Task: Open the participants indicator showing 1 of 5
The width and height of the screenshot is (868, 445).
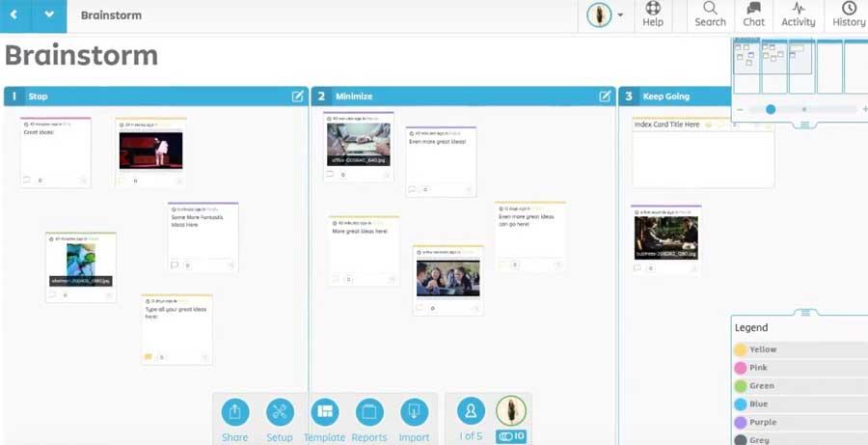Action: click(x=471, y=420)
